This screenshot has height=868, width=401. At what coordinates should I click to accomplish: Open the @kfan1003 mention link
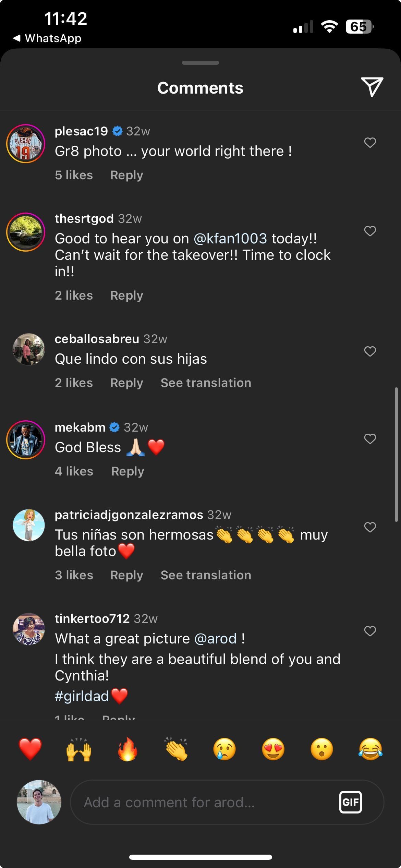pos(230,239)
